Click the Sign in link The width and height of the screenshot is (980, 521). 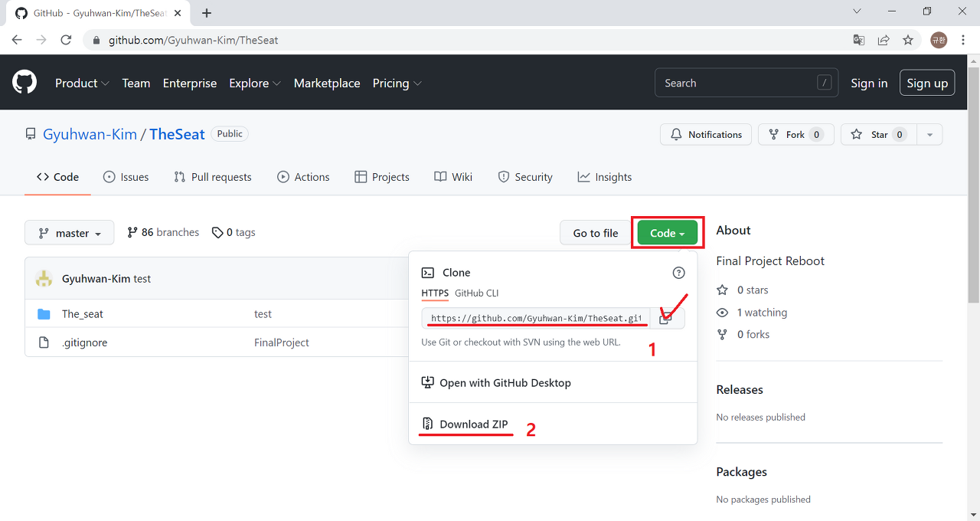coord(869,83)
